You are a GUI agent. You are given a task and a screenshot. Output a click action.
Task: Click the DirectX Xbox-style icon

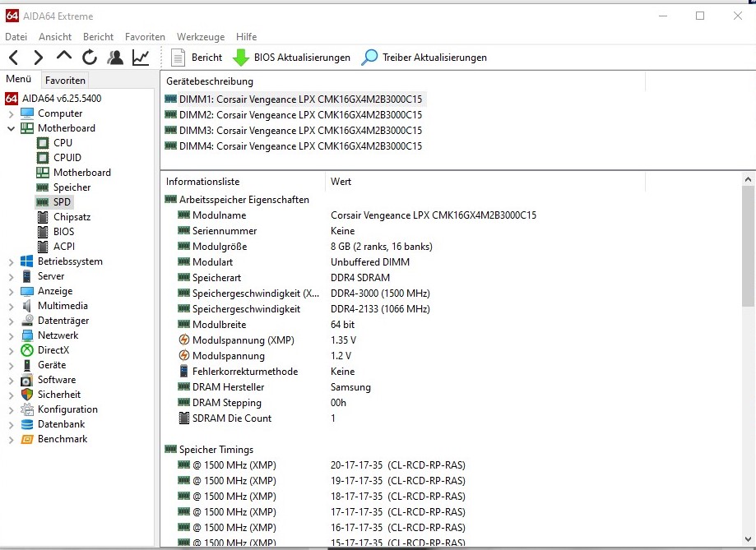pos(27,350)
